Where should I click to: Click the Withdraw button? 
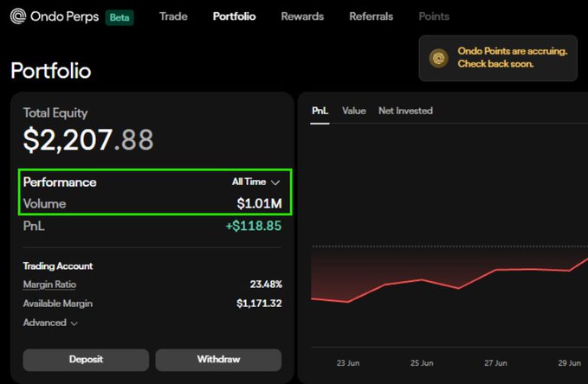218,360
